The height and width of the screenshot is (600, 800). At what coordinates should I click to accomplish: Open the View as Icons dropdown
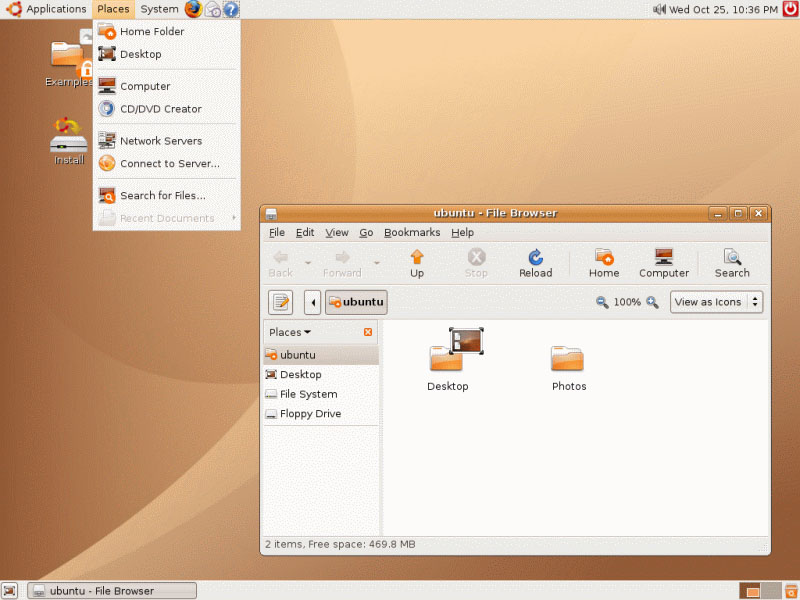[716, 302]
